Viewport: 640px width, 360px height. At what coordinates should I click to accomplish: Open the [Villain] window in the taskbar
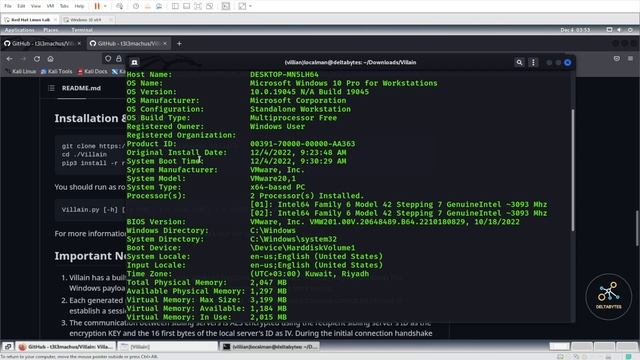(167, 347)
